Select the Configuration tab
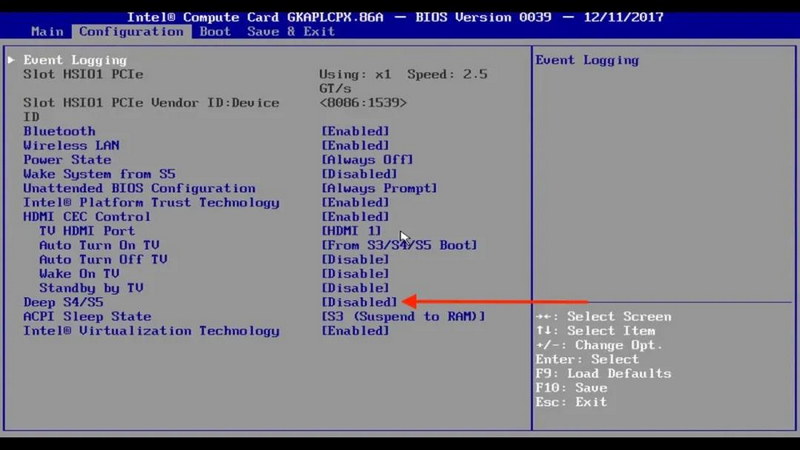800x450 pixels. pyautogui.click(x=131, y=32)
